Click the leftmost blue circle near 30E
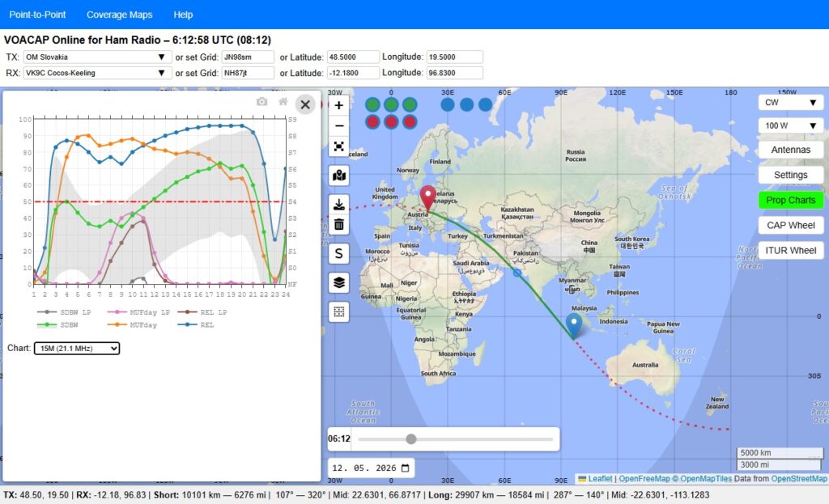Screen dimensions: 829x504 click(448, 104)
